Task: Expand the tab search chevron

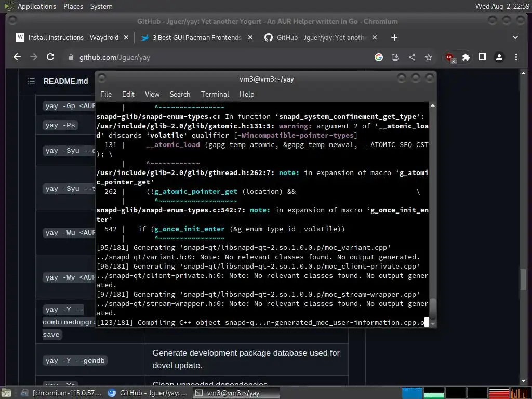Action: click(515, 37)
